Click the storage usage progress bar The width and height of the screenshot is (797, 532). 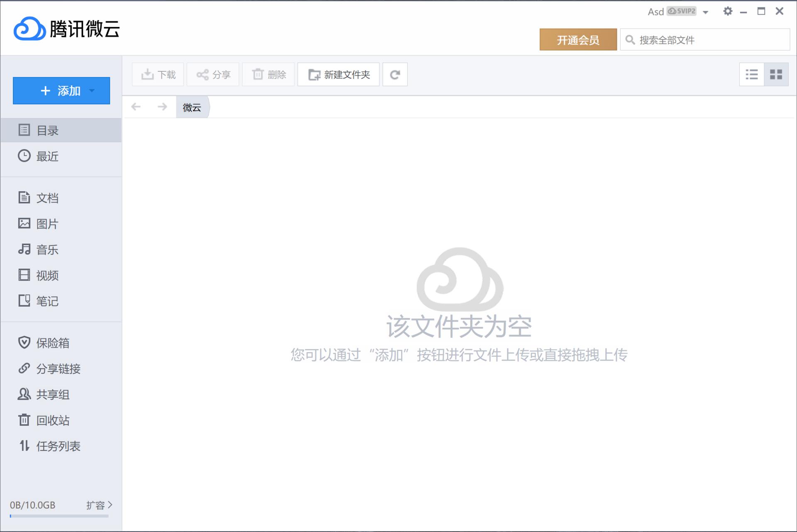tap(59, 516)
